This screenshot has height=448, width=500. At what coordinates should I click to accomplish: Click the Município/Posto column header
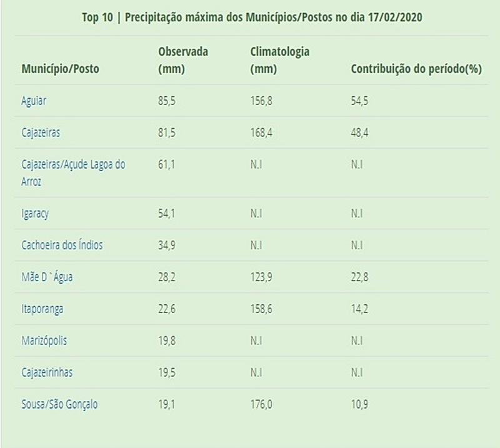[x=59, y=69]
